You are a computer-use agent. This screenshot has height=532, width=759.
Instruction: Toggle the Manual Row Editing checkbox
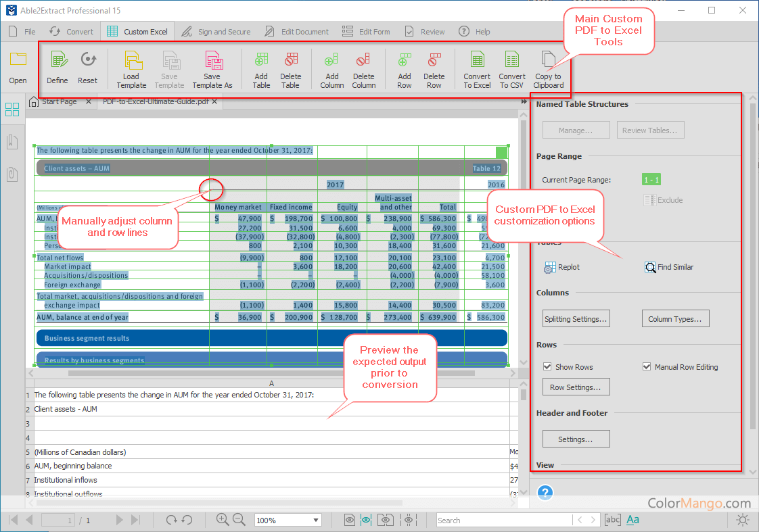[x=647, y=367]
